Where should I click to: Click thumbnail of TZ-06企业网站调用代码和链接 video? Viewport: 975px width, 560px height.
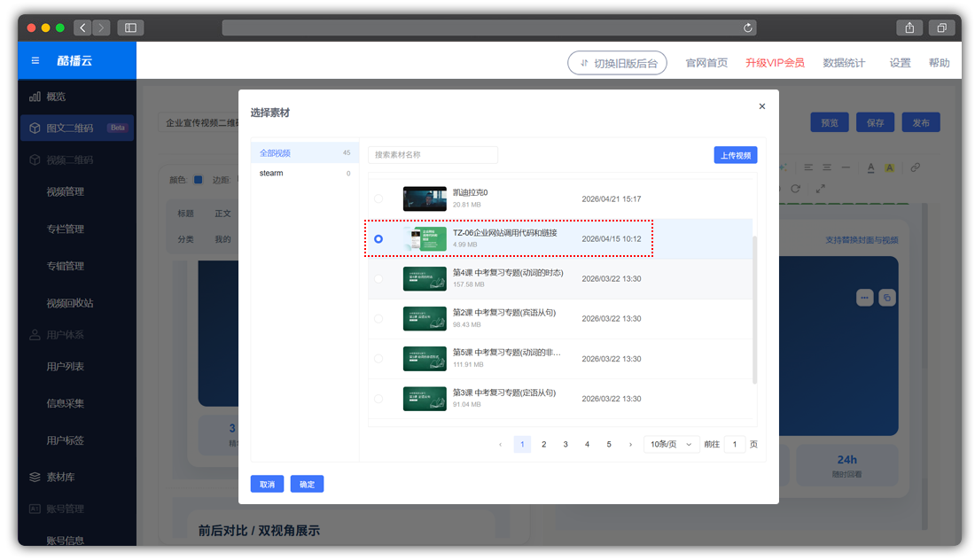425,239
